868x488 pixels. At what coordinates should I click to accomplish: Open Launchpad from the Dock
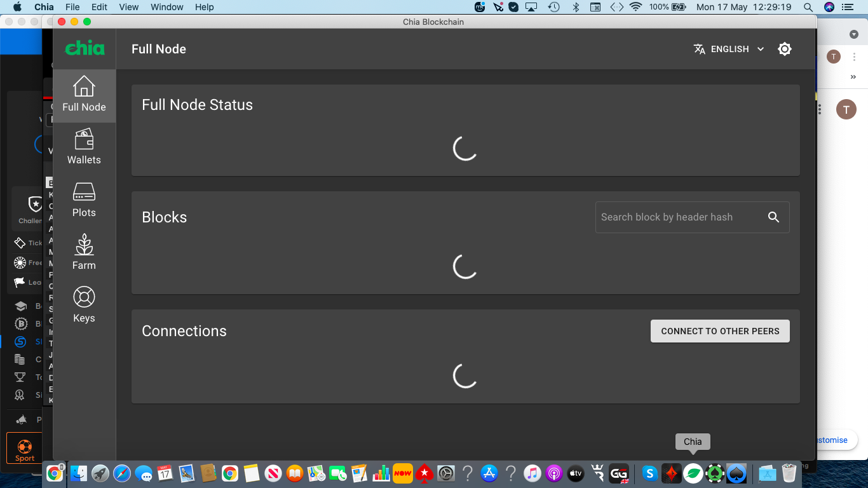[x=100, y=473]
